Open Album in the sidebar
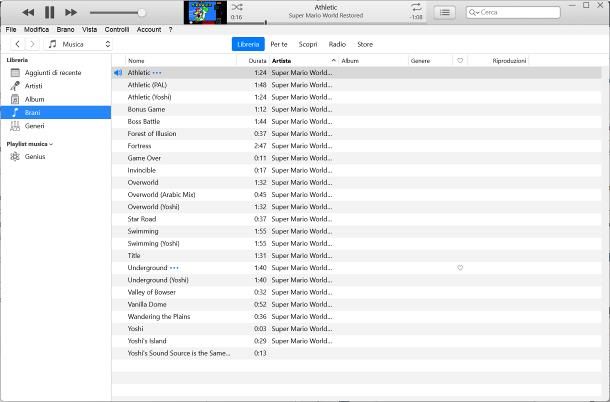Screen dimensions: 610x402 click(x=56, y=99)
